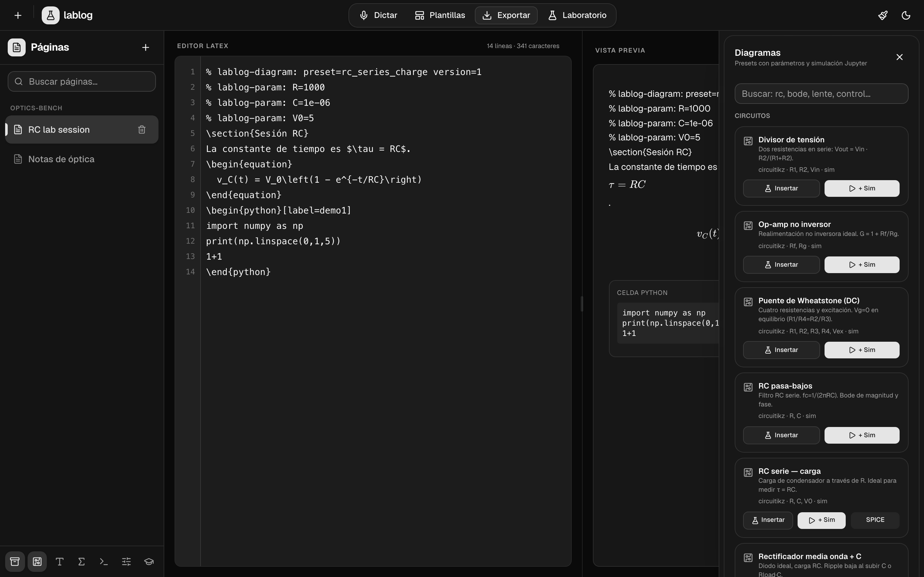Delete the RC lab session page
Image resolution: width=924 pixels, height=577 pixels.
[x=142, y=130]
